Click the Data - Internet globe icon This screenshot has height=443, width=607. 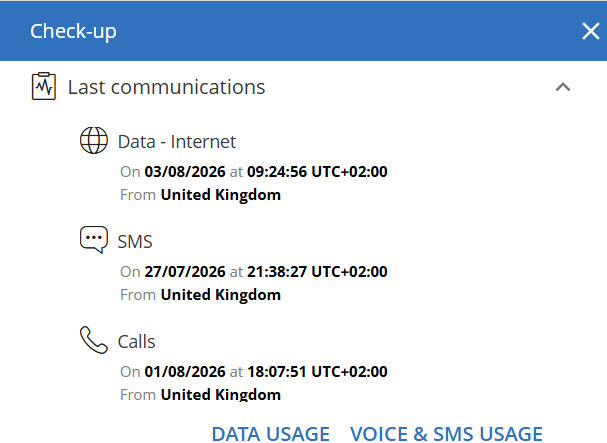coord(94,140)
